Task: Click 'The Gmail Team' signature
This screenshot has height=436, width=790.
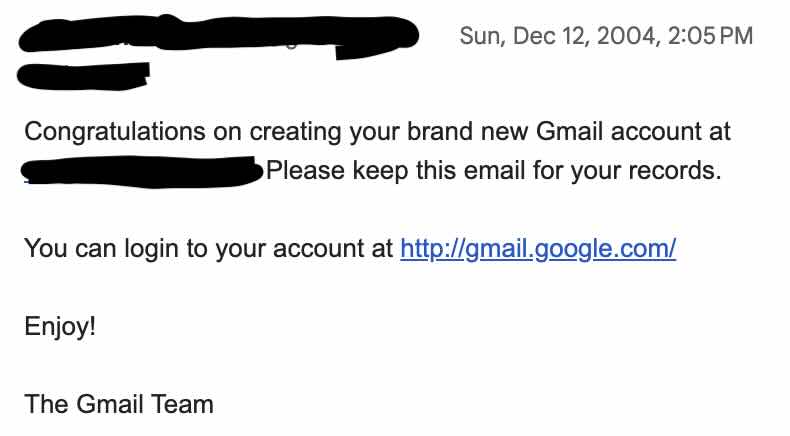Action: 118,405
